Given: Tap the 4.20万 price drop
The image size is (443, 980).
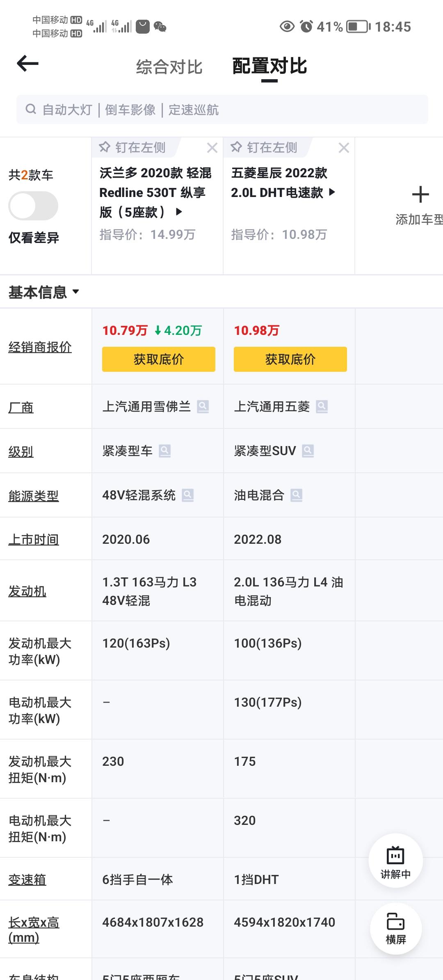Looking at the screenshot, I should pos(178,330).
